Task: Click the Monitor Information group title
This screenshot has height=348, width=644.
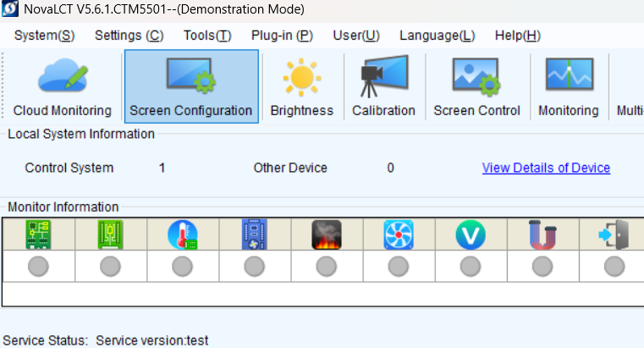Action: (63, 207)
